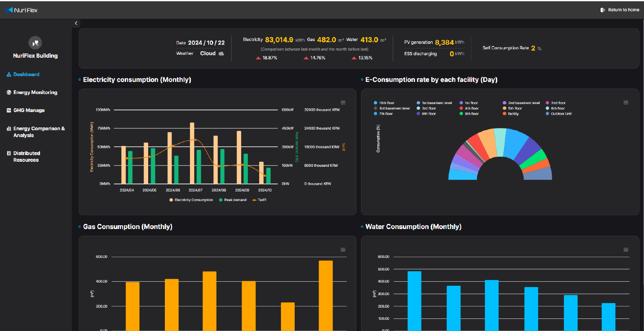
Task: Open Energy Monitoring in the sidebar
Action: (35, 92)
